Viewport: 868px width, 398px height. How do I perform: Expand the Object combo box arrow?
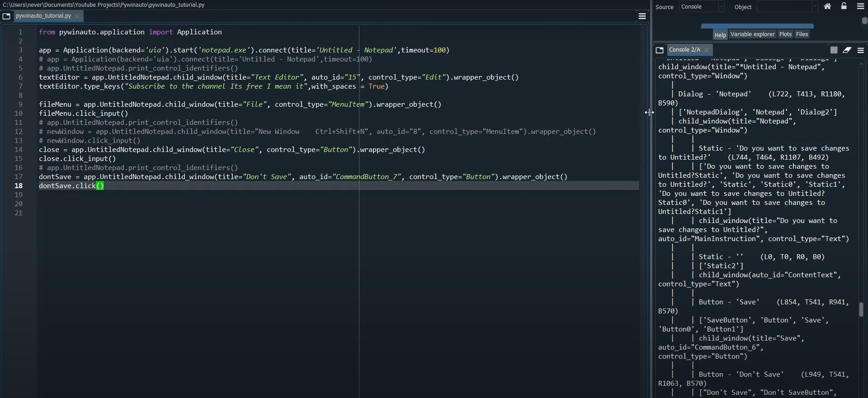tap(815, 7)
